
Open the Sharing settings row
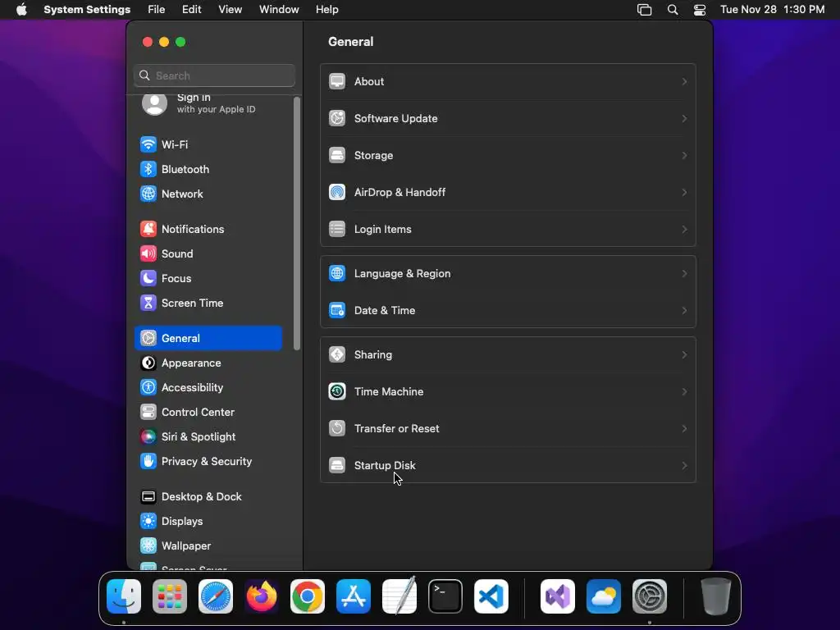click(508, 355)
